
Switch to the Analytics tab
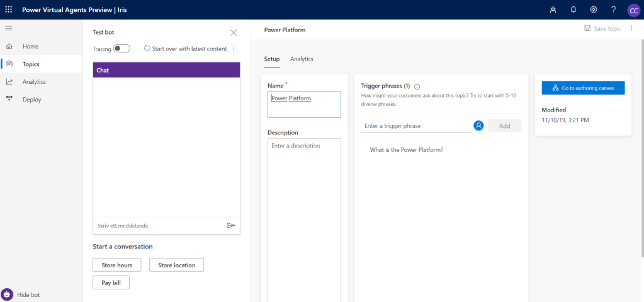click(302, 59)
